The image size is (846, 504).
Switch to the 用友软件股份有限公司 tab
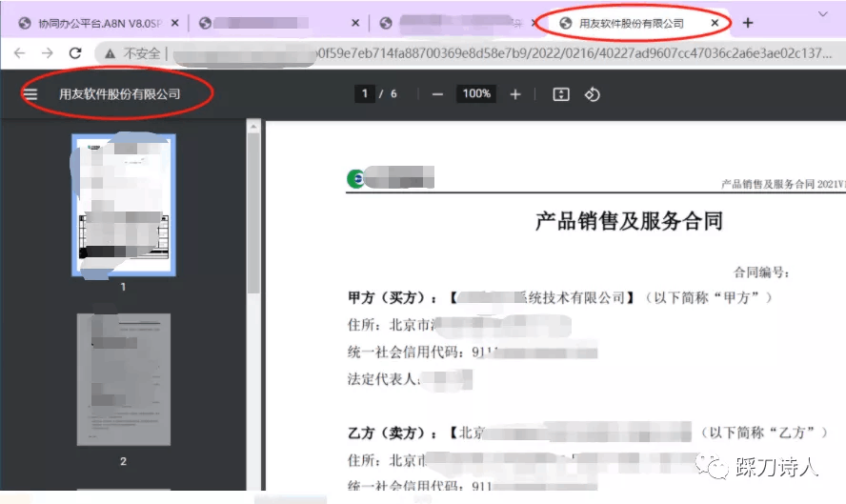tap(632, 23)
